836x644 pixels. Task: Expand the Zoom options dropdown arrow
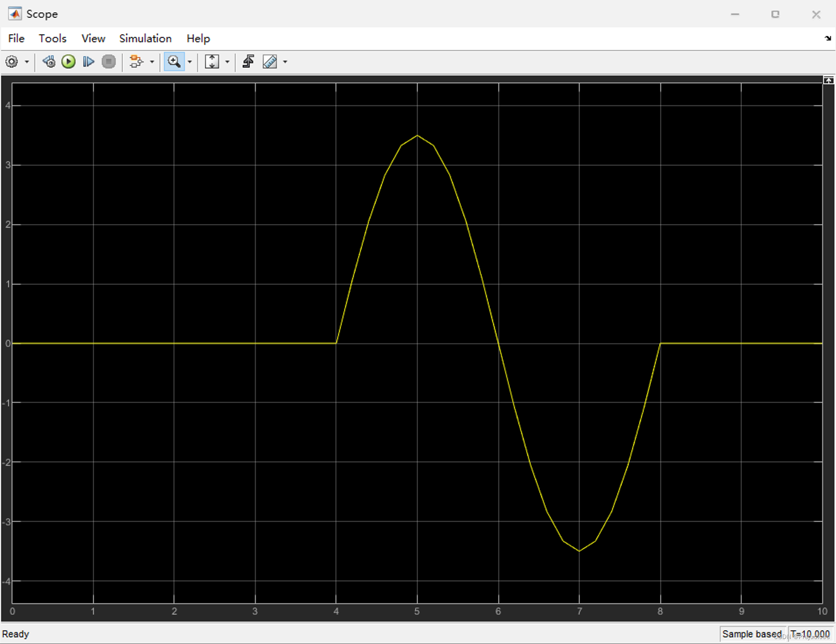pos(190,62)
